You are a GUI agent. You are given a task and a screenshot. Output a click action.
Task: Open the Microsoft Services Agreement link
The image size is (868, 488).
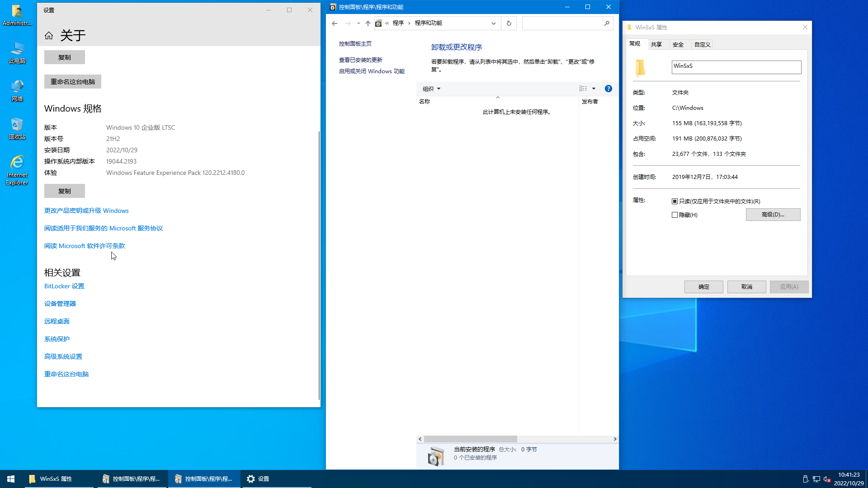pyautogui.click(x=104, y=228)
